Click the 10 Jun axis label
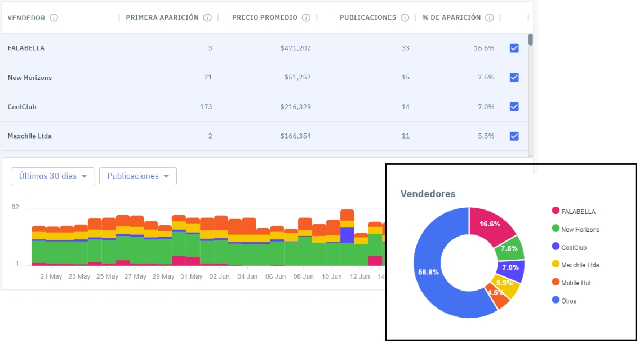The height and width of the screenshot is (348, 644). click(x=331, y=276)
